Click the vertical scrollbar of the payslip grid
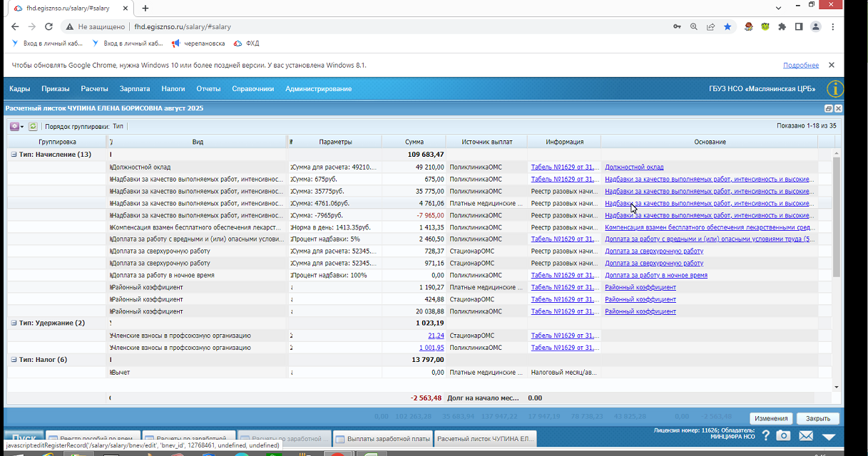The image size is (868, 456). (837, 217)
